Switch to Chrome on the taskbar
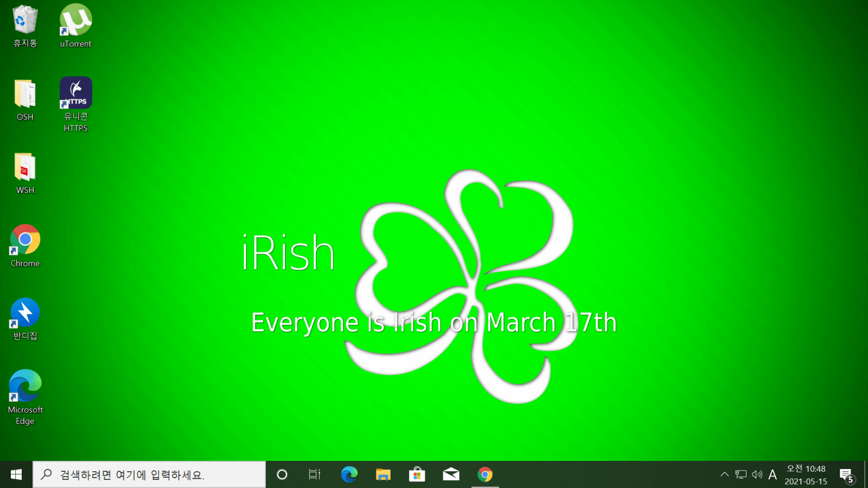The image size is (868, 488). (485, 474)
